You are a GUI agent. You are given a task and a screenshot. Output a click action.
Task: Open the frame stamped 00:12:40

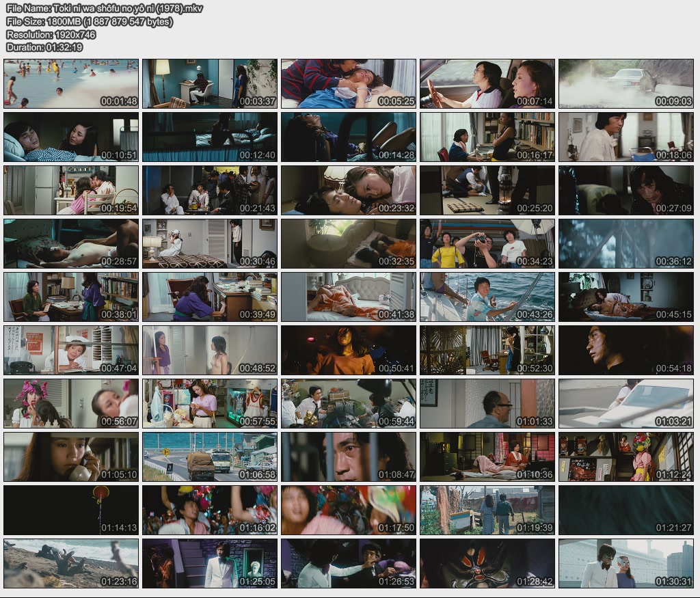[210, 137]
